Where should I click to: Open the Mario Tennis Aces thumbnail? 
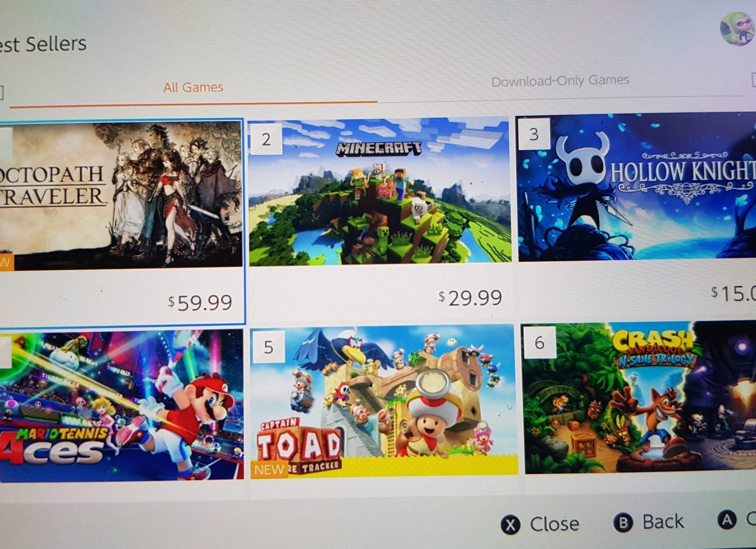pyautogui.click(x=121, y=405)
